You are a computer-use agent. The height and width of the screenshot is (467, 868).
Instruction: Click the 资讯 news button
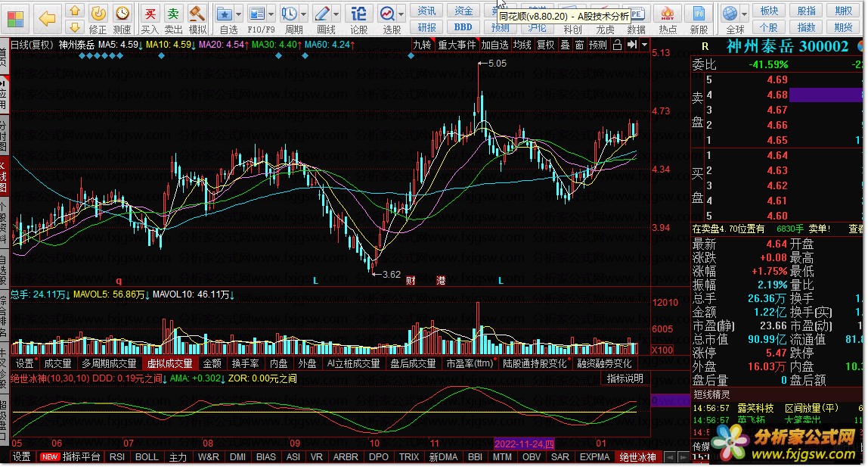pyautogui.click(x=426, y=11)
